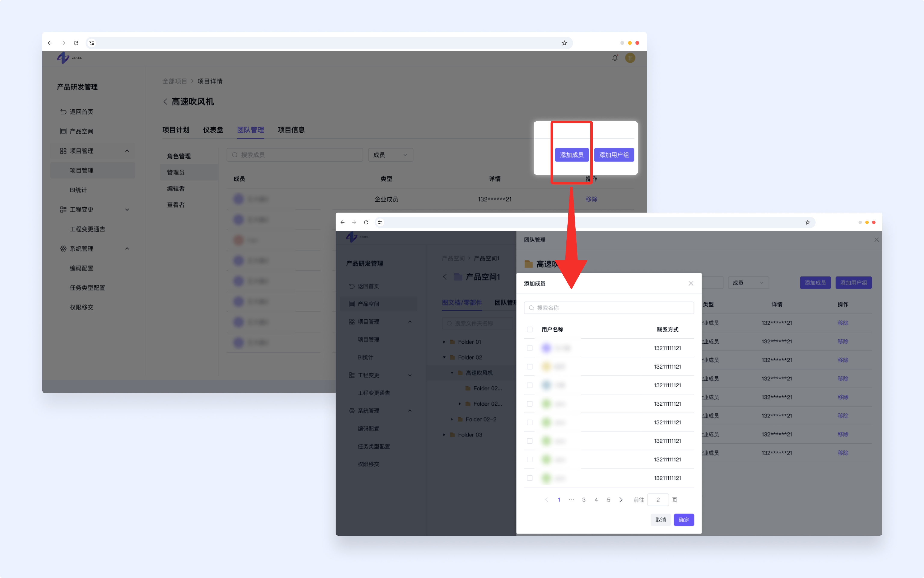
Task: Click the 前往 page number input box
Action: [x=658, y=500]
